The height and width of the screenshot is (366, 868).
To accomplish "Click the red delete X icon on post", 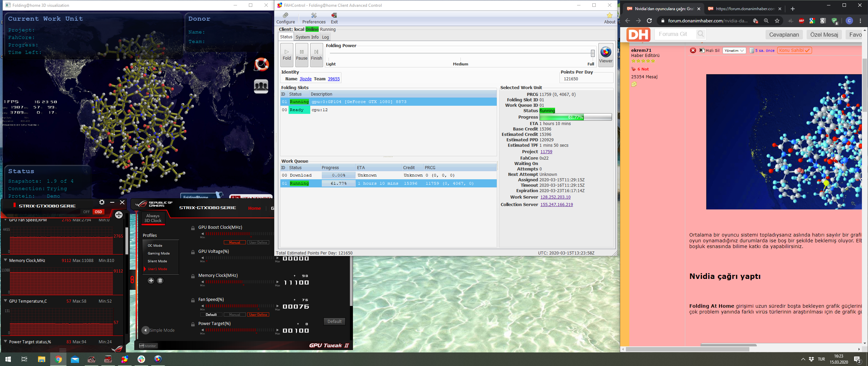I will tap(693, 50).
